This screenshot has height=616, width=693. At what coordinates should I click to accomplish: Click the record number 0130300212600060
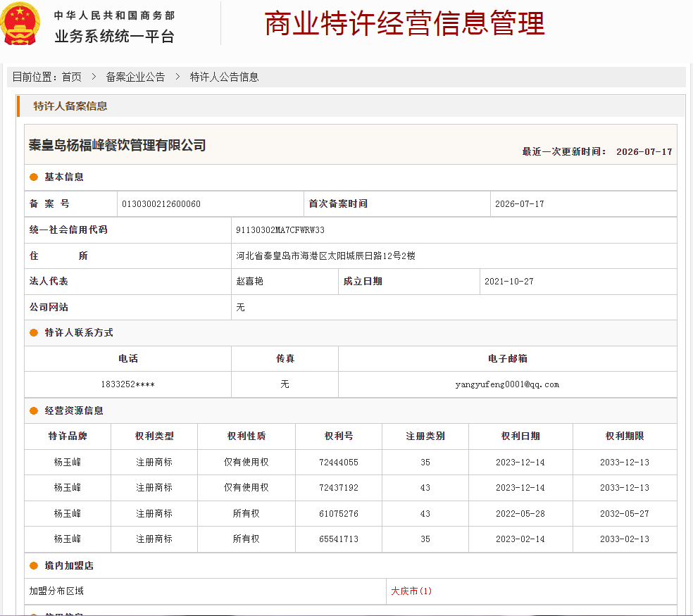(x=161, y=203)
